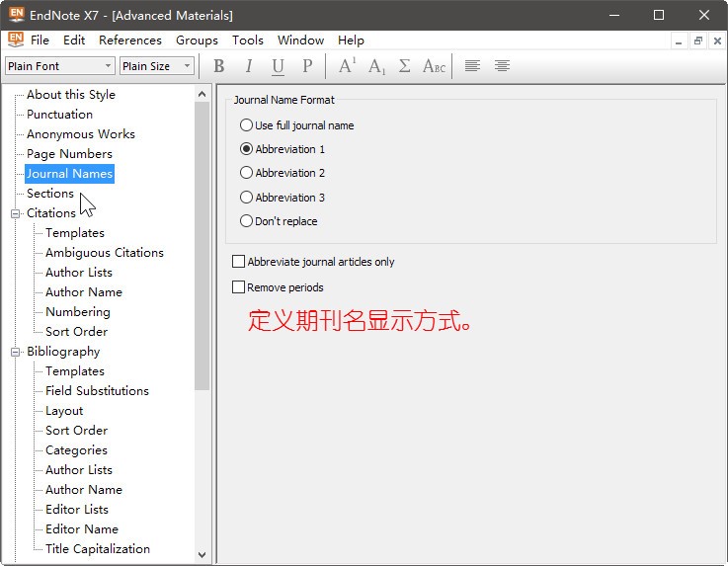Select 'Use full journal name' option
Image resolution: width=728 pixels, height=566 pixels.
click(247, 125)
